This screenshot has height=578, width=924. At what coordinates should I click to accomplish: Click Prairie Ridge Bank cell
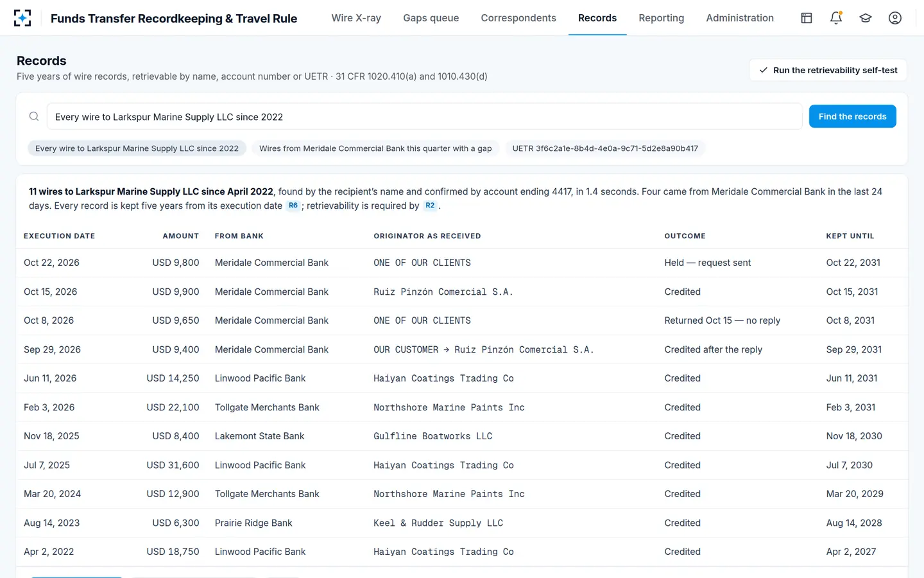pos(253,523)
